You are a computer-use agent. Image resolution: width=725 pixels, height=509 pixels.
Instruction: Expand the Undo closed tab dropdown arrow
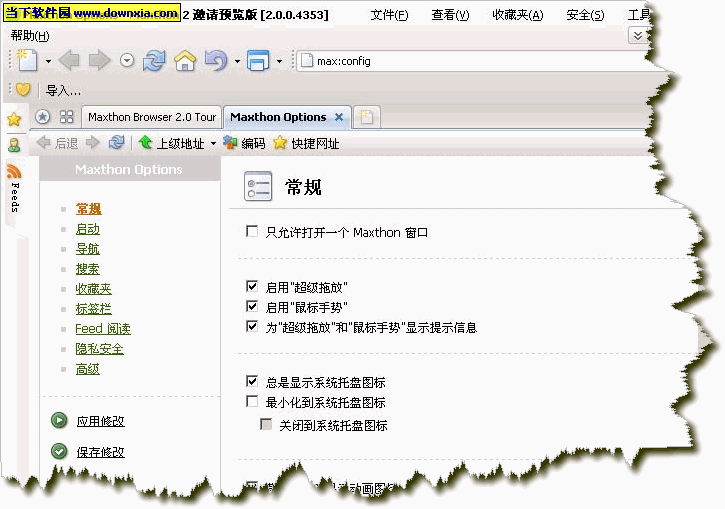237,61
